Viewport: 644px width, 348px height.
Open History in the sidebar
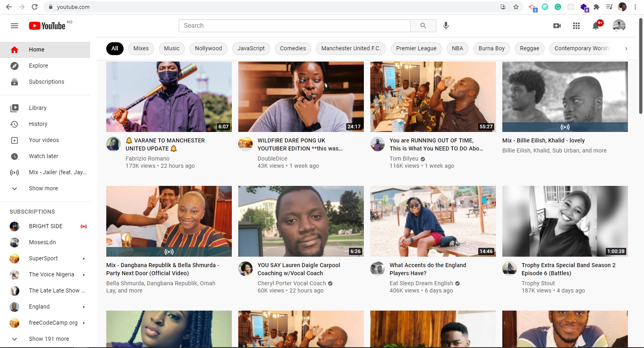click(x=45, y=124)
